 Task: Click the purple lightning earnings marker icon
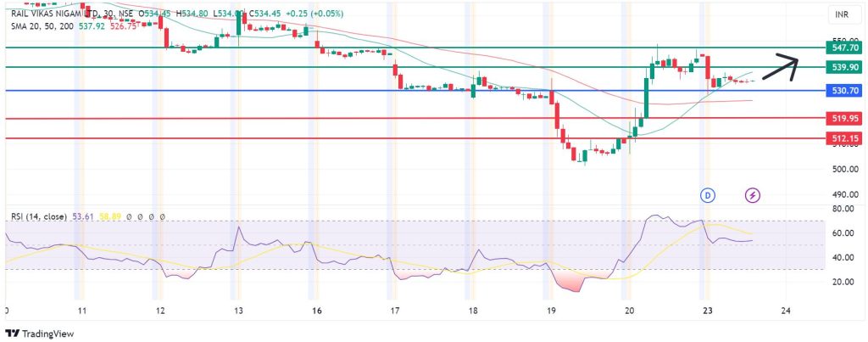[x=753, y=194]
